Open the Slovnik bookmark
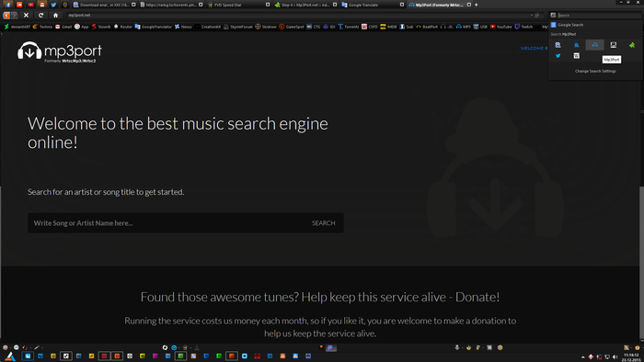The width and height of the screenshot is (644, 362). click(101, 27)
